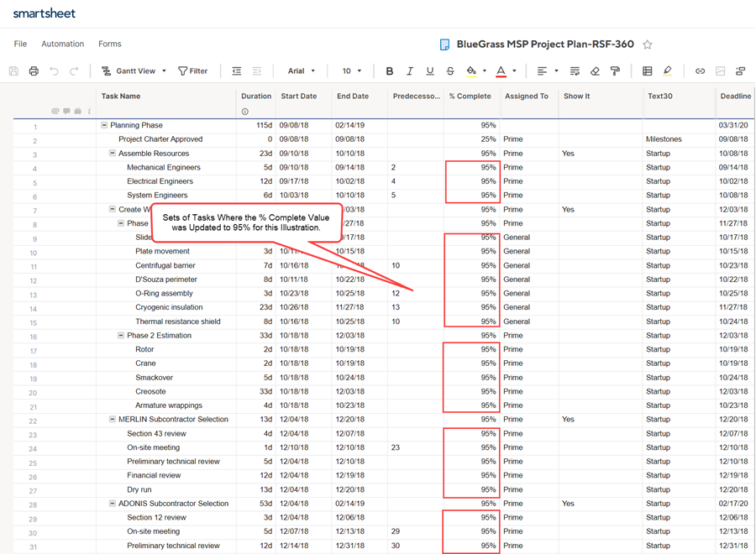Open the Fill Color icon
This screenshot has width=756, height=554.
click(x=472, y=71)
